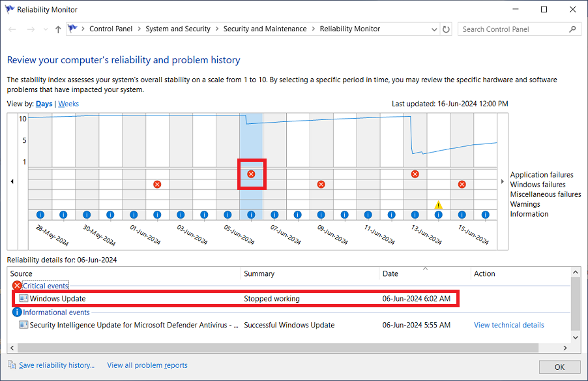Click the Source column header

tap(124, 273)
